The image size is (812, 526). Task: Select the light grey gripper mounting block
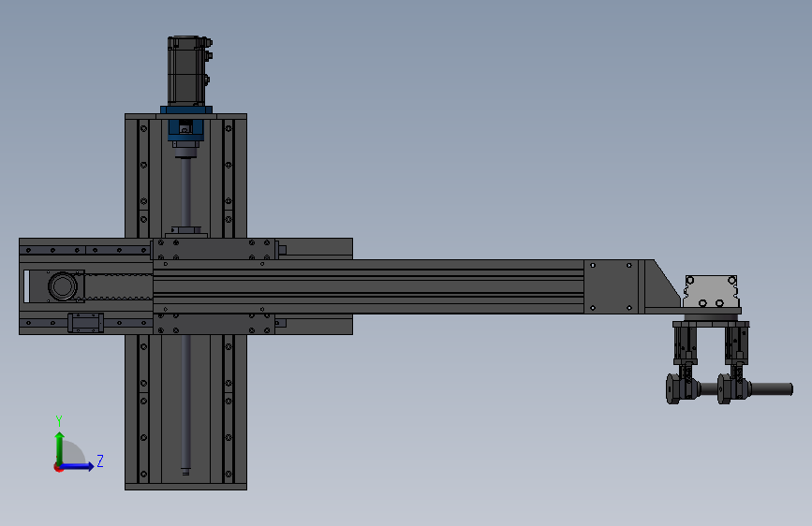pos(711,291)
